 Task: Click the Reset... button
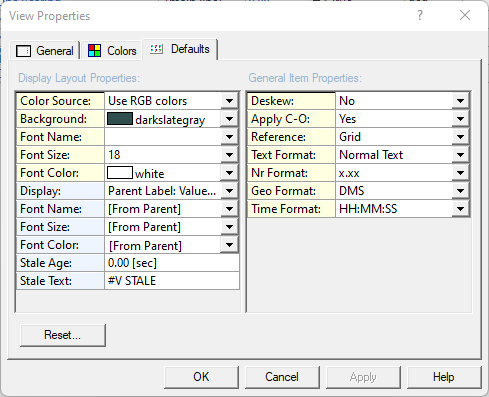(x=63, y=335)
